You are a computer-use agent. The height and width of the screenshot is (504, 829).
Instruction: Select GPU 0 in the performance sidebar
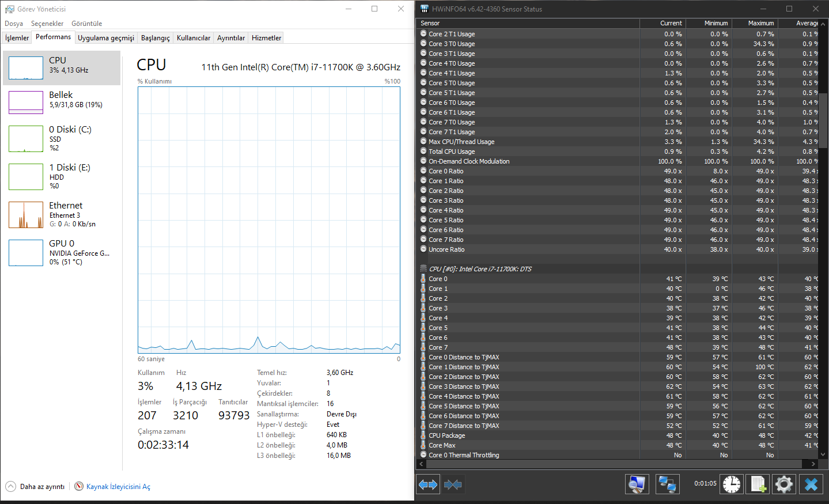coord(62,253)
